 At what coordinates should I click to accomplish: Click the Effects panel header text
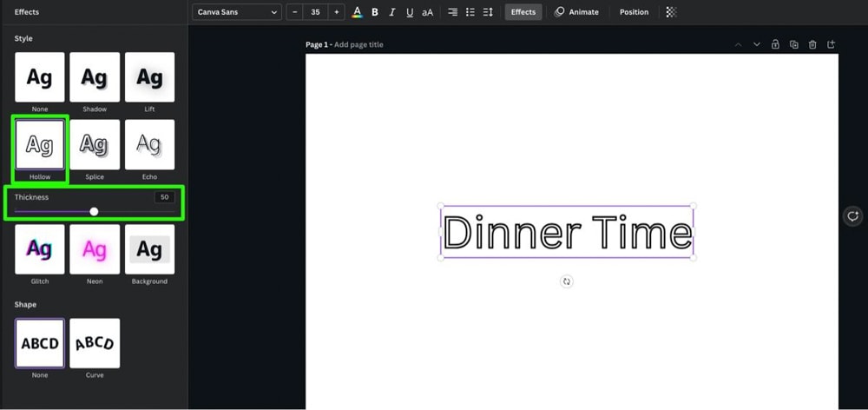[27, 11]
